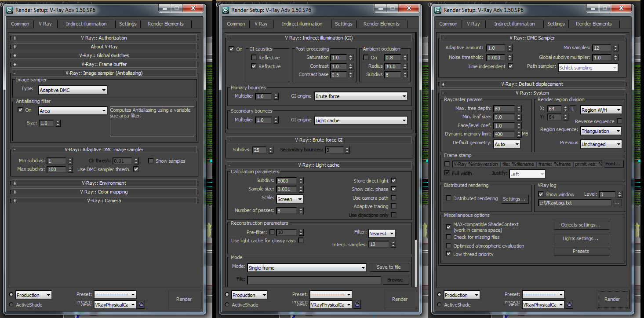This screenshot has height=318, width=644.
Task: Click Max subdivs spinner arrows
Action: [x=70, y=169]
